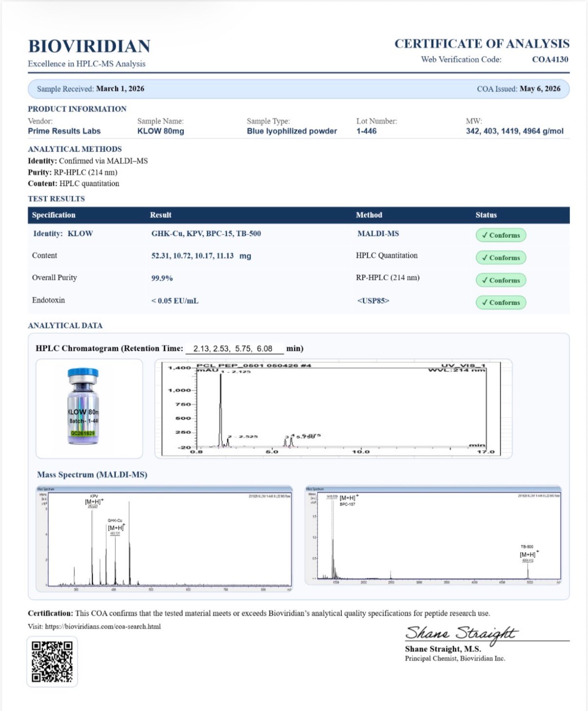Screen dimensions: 588x711
Task: Click the Identity row Conforms badge
Action: [x=501, y=235]
